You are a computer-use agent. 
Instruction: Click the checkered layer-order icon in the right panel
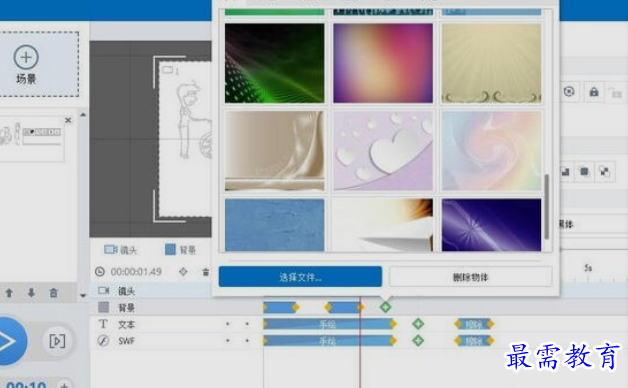coord(604,172)
